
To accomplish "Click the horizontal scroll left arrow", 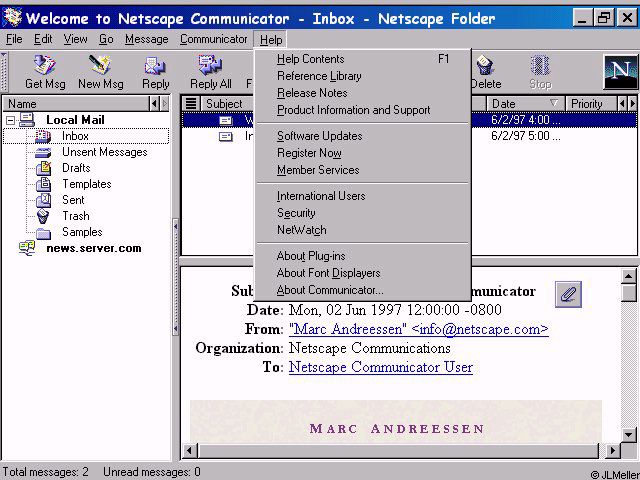I will [x=189, y=451].
